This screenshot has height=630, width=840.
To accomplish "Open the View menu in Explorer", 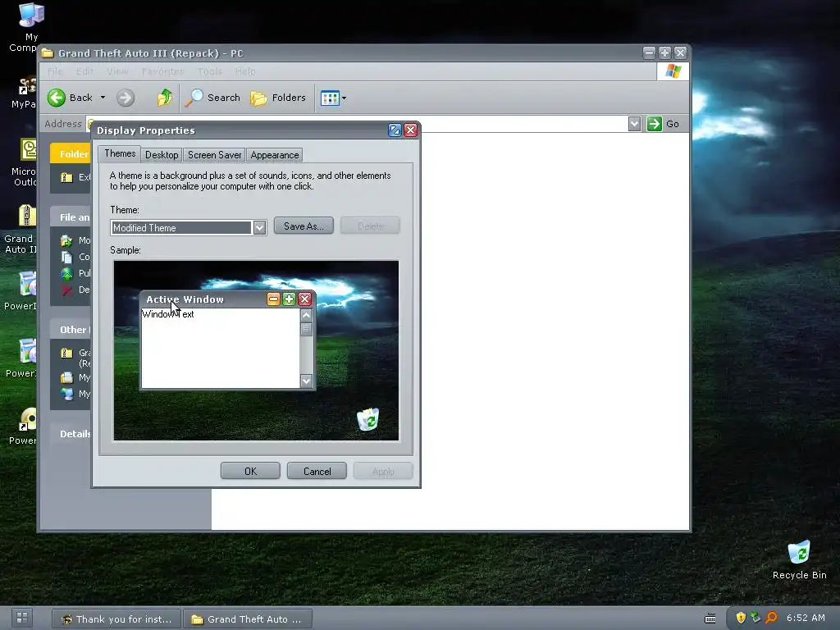I will click(x=117, y=71).
